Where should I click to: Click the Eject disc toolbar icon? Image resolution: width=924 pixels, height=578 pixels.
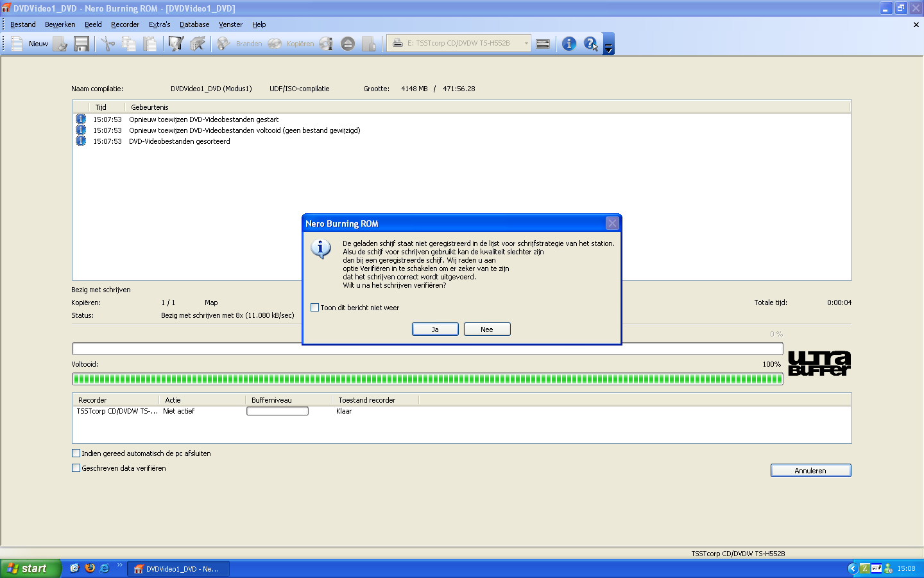[348, 44]
